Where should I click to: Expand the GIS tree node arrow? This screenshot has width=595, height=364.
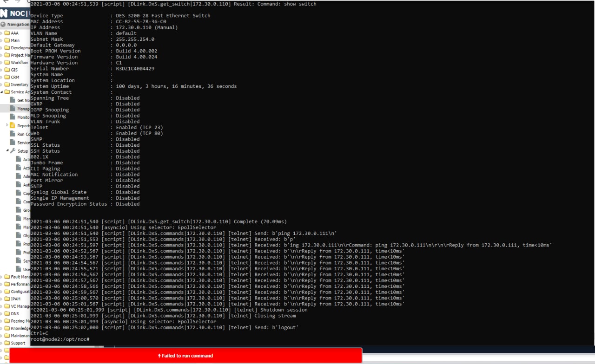[2, 70]
